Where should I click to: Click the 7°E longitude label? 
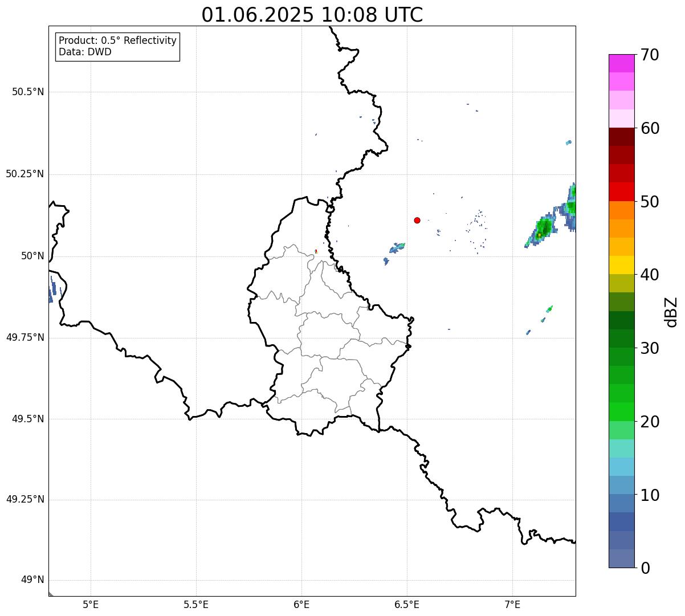[512, 605]
